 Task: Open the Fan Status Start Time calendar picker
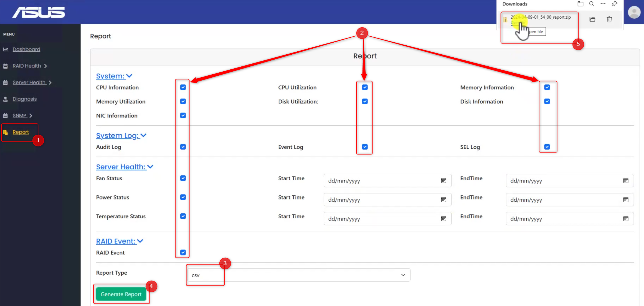point(443,181)
